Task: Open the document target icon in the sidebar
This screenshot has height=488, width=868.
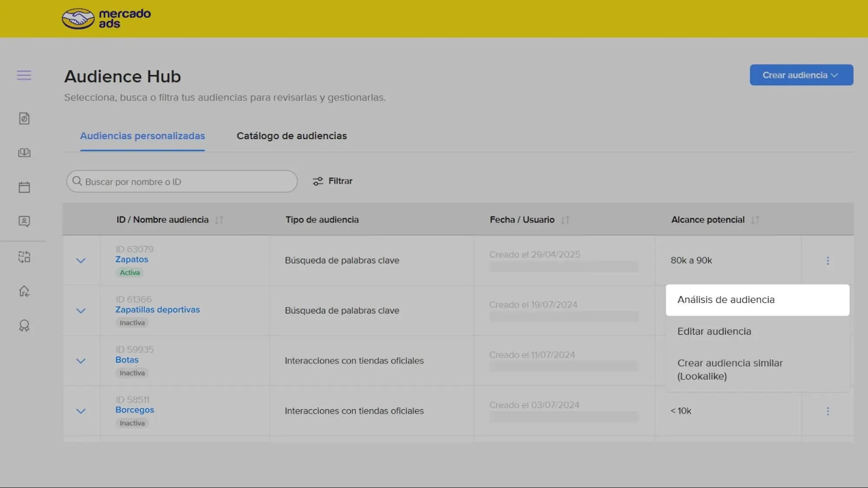Action: coord(24,119)
